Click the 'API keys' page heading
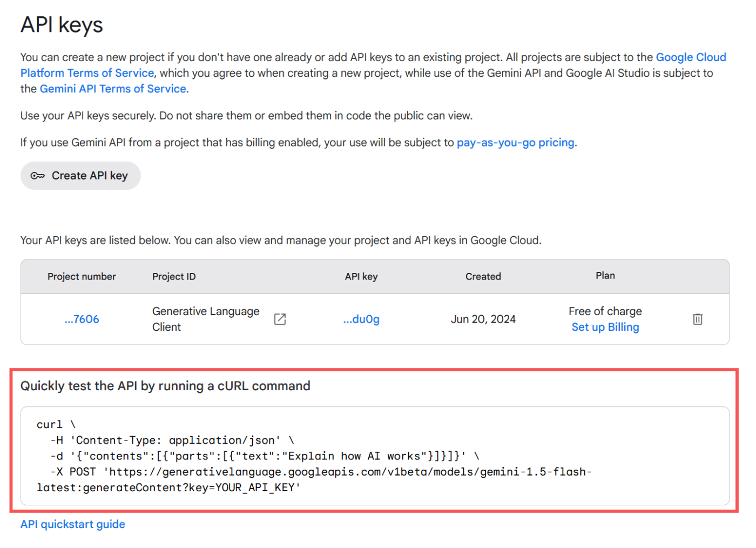756x548 pixels. (x=62, y=25)
